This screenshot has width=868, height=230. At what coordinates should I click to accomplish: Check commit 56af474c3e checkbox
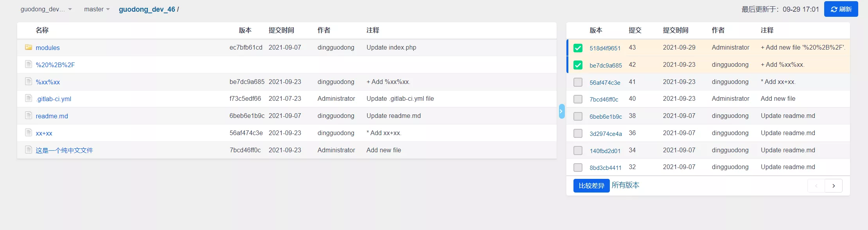pos(578,82)
